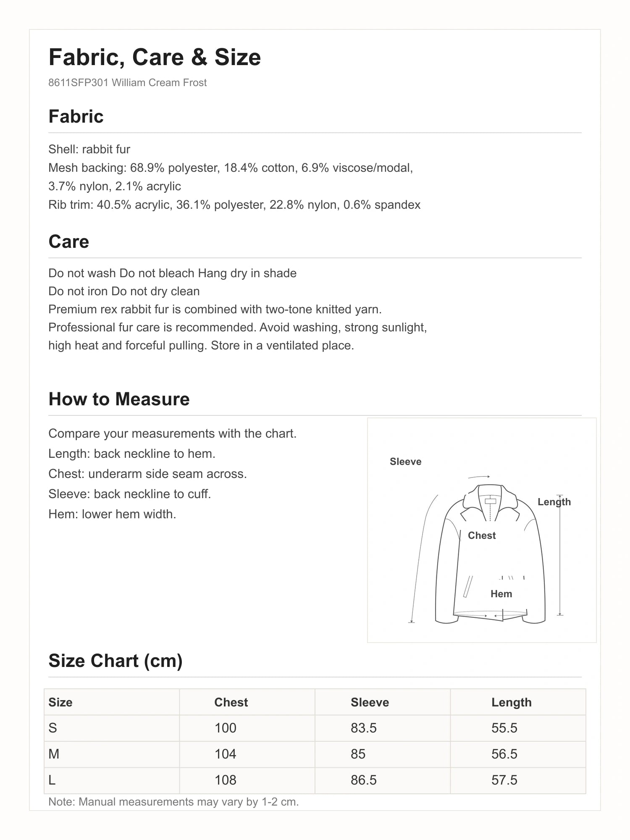
Task: Click the Care section heading
Action: 69,241
